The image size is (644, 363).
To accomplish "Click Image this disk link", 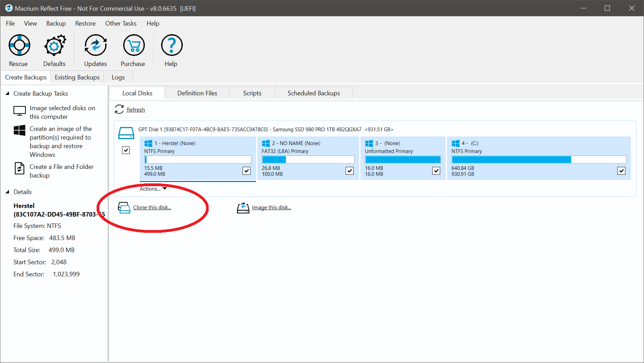I will (271, 208).
